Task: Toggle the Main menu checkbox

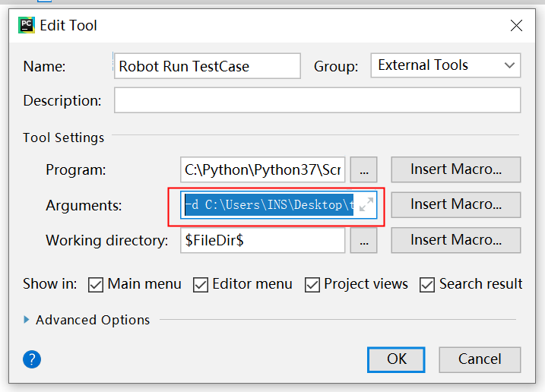Action: coord(96,285)
